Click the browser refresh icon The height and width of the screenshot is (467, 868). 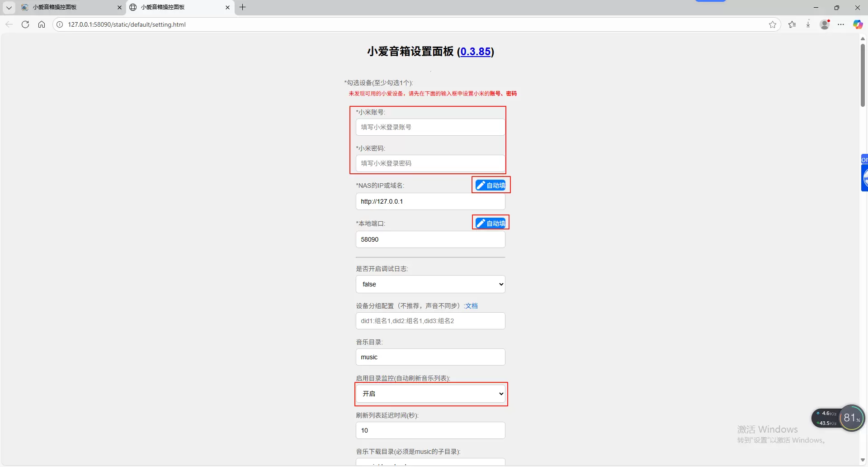[x=25, y=24]
